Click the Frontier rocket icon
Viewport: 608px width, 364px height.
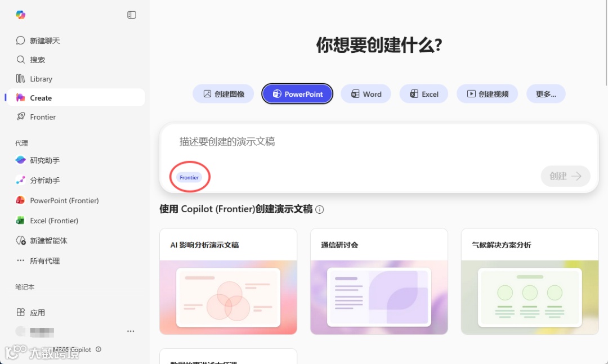tap(21, 116)
